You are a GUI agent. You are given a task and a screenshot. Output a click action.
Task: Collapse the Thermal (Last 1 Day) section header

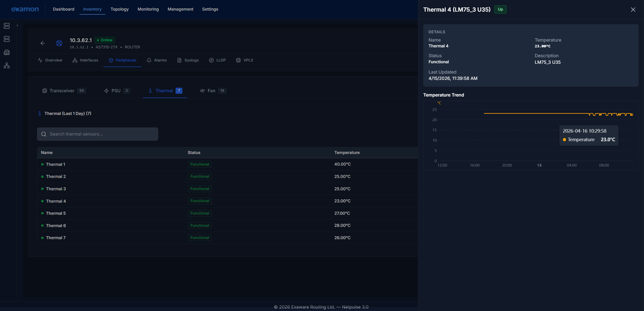(x=68, y=113)
